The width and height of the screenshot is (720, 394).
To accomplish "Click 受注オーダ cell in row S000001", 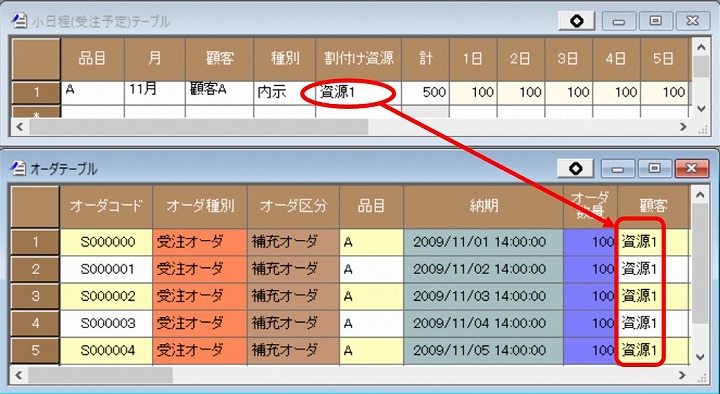I will click(200, 269).
